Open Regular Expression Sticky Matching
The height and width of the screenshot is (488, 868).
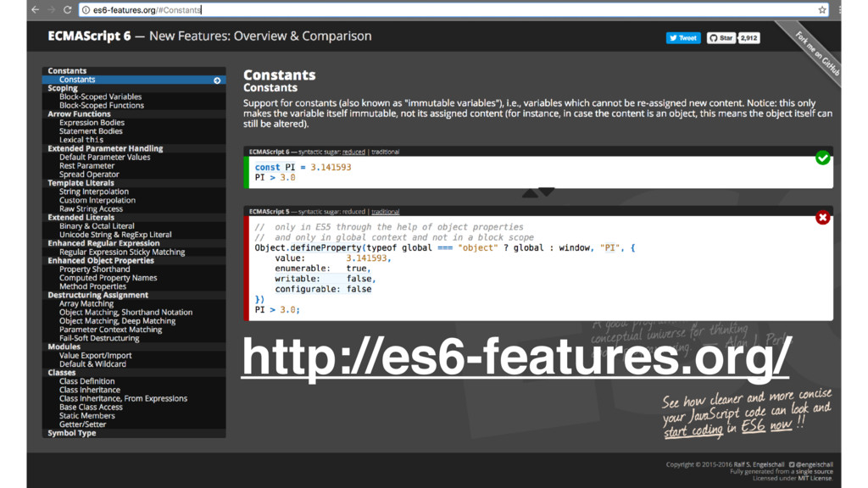[x=122, y=252]
